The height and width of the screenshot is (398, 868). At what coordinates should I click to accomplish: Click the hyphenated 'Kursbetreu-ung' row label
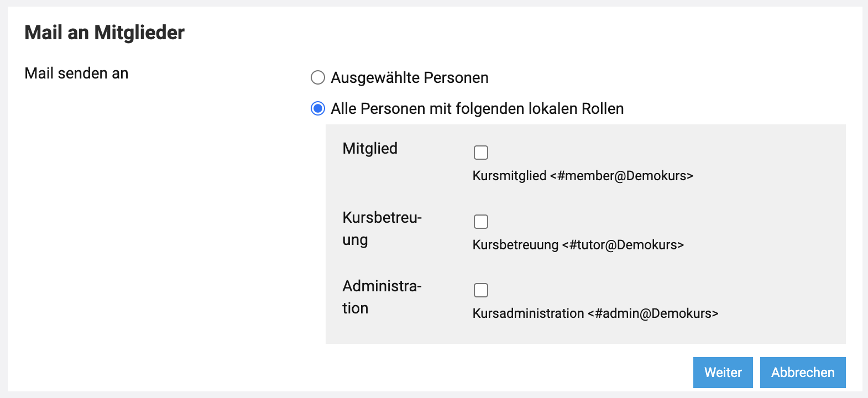pos(381,228)
